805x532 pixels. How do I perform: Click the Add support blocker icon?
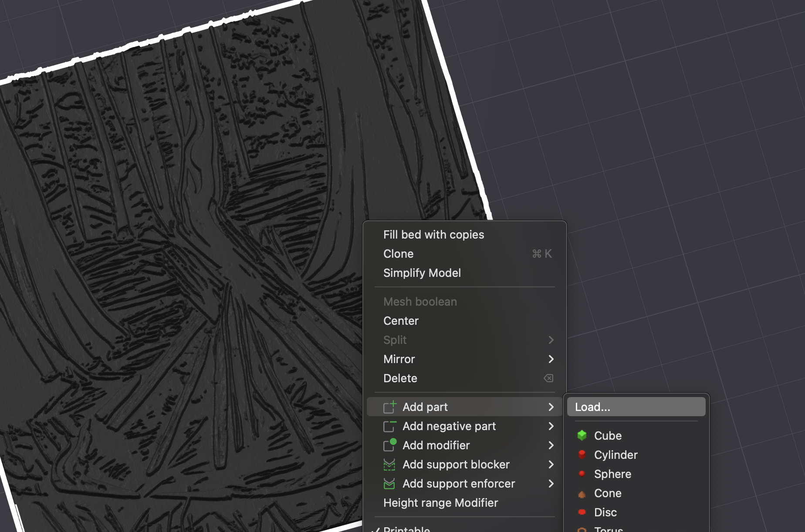[389, 465]
